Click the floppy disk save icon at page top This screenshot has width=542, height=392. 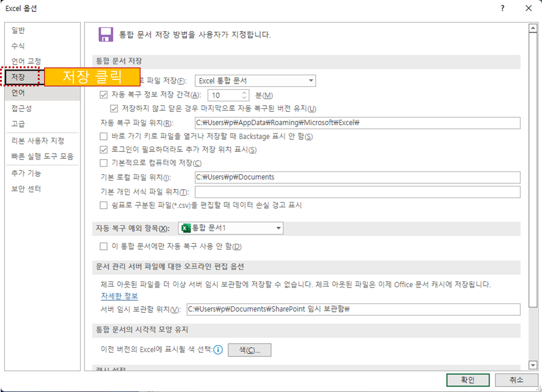pos(106,34)
